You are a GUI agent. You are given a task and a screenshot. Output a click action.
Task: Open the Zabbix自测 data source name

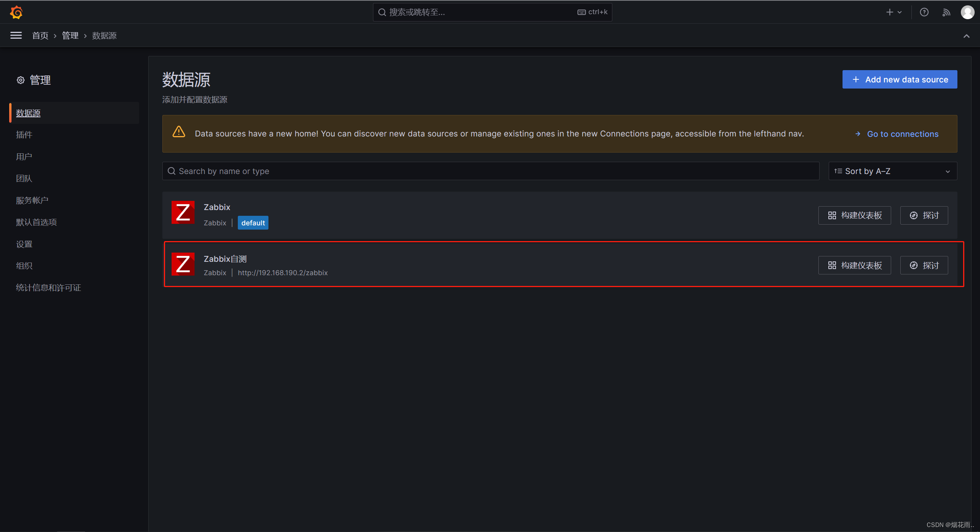[225, 259]
